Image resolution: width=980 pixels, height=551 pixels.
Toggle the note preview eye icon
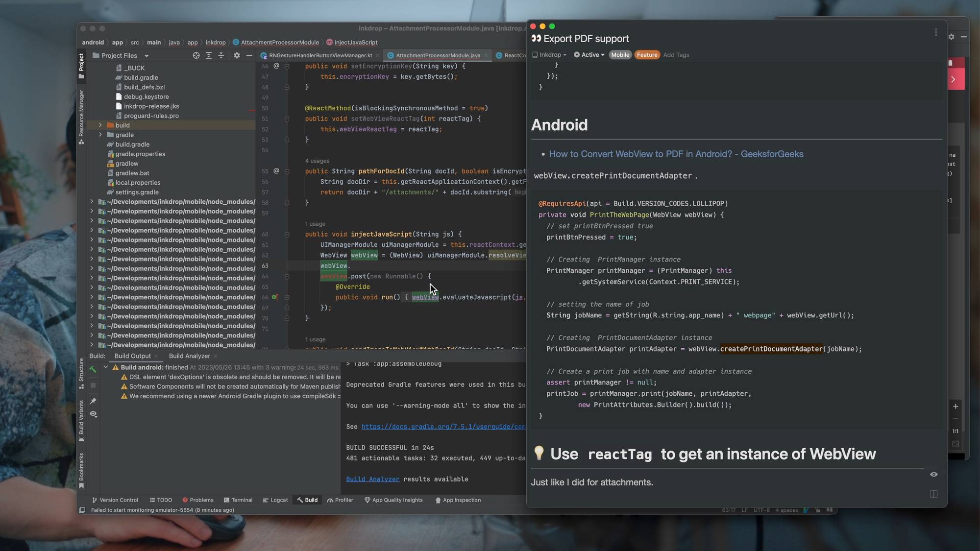pos(933,474)
